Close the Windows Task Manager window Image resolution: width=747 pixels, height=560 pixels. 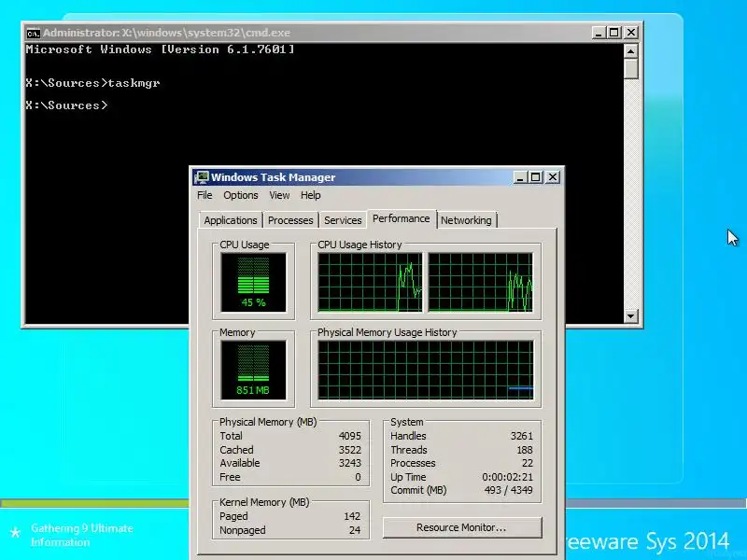coord(552,177)
